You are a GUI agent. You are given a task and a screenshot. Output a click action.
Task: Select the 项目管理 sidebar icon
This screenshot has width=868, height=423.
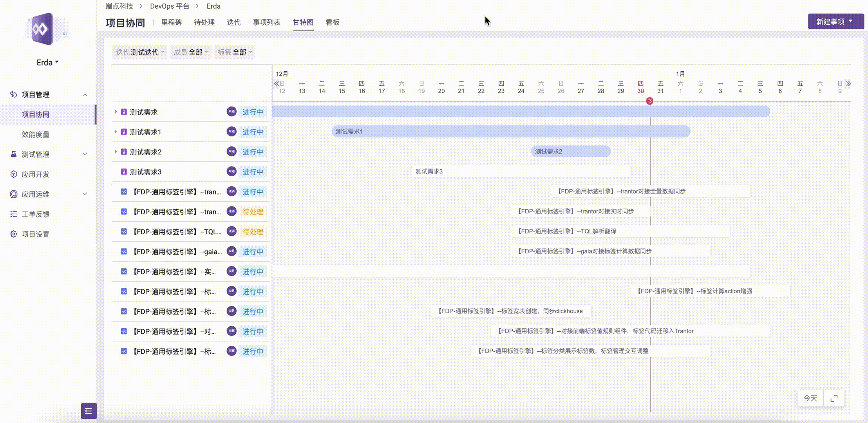click(x=13, y=94)
